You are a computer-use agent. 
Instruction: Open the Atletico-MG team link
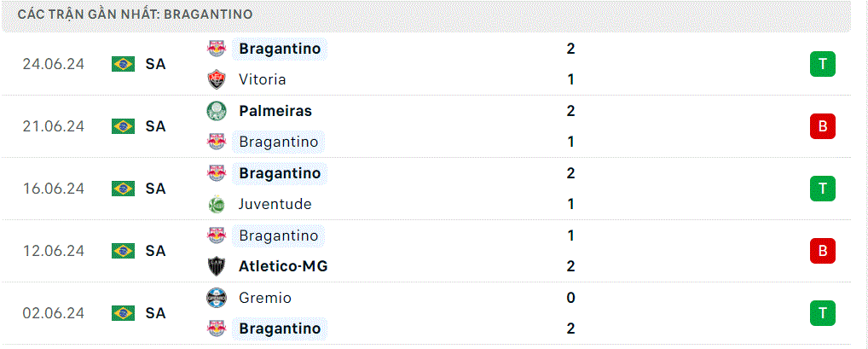(283, 266)
